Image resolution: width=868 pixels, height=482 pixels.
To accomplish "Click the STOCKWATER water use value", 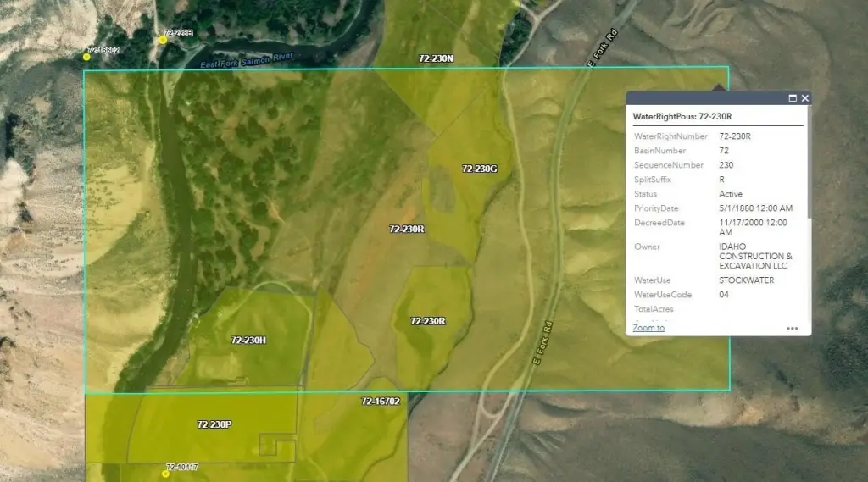I will click(746, 280).
